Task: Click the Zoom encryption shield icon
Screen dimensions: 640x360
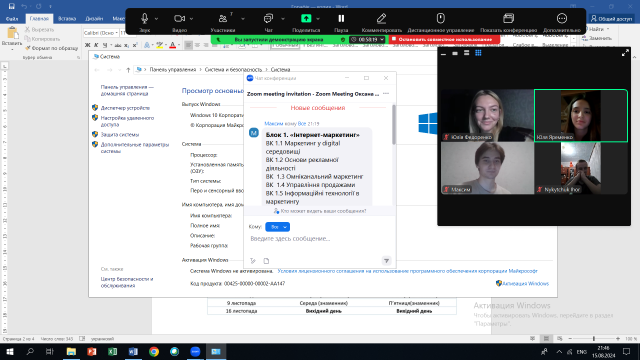Action: [x=343, y=40]
